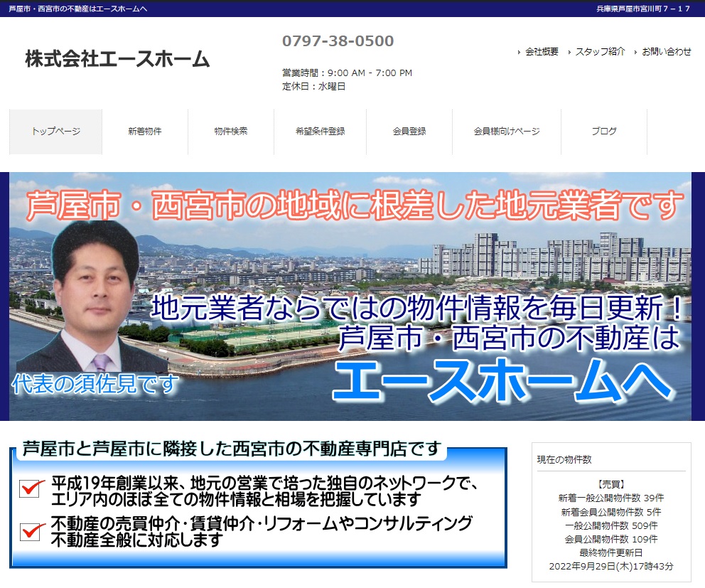
Task: Click the arrow icon before スタッフ紹介
Action: pyautogui.click(x=569, y=53)
